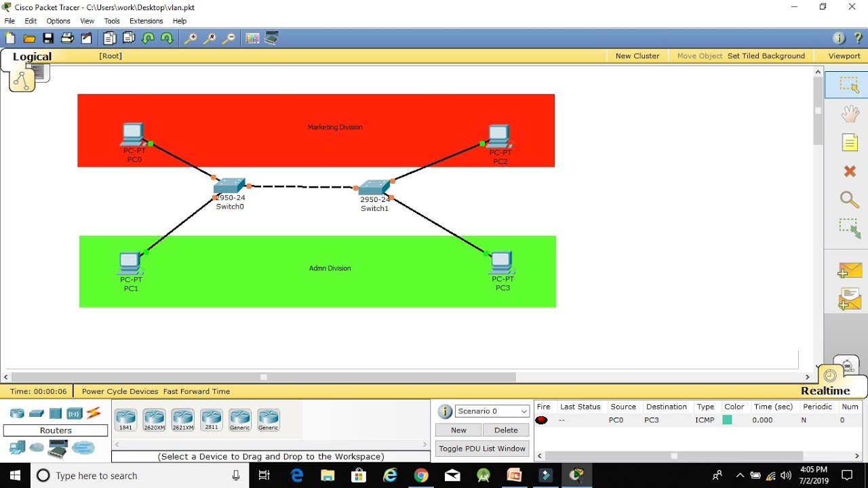Select the Multiuser Connection cloud icon
868x488 pixels.
83,447
